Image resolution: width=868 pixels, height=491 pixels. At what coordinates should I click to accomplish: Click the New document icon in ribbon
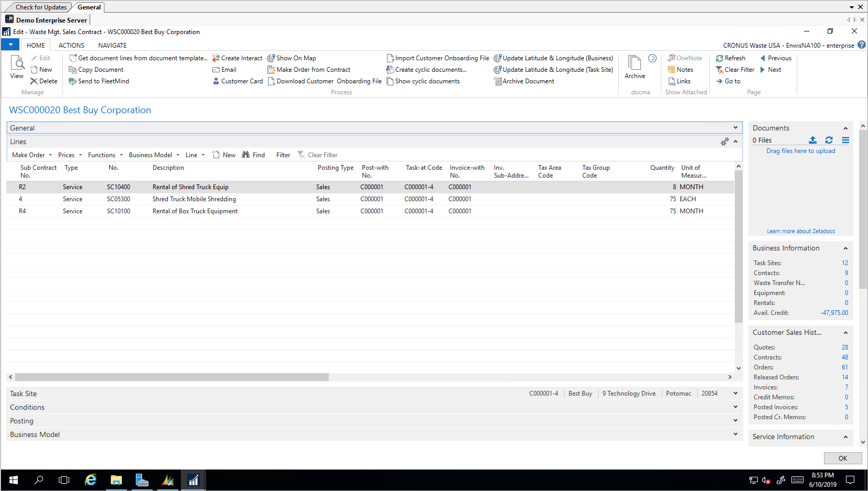click(x=41, y=70)
